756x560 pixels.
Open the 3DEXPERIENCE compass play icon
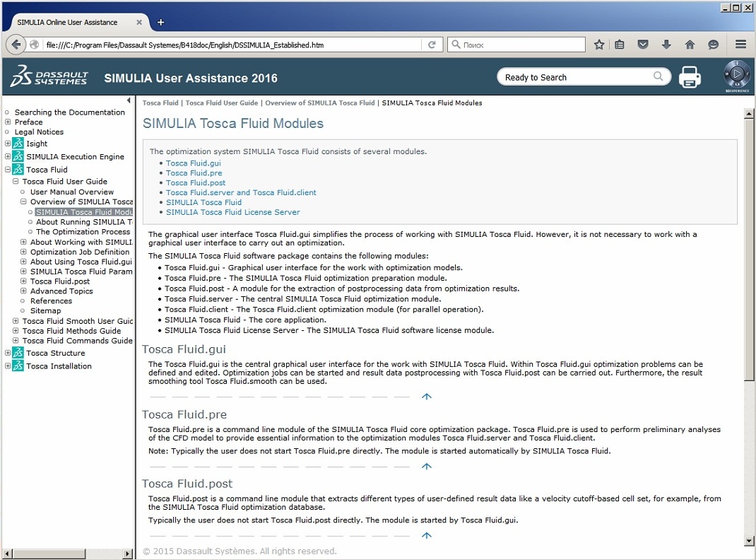[736, 74]
